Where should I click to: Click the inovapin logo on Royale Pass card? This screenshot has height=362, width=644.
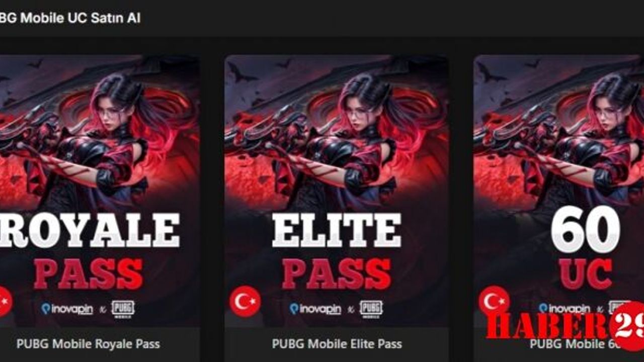tap(66, 309)
